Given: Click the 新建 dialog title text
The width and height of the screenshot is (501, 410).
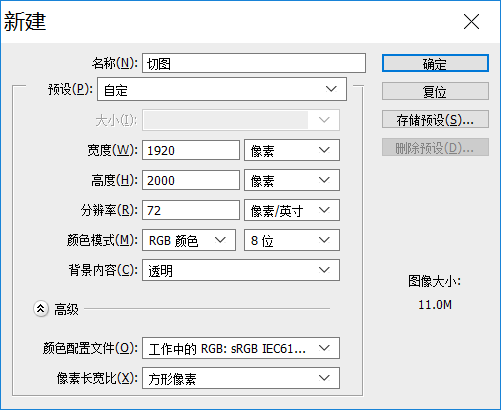Looking at the screenshot, I should (x=25, y=22).
